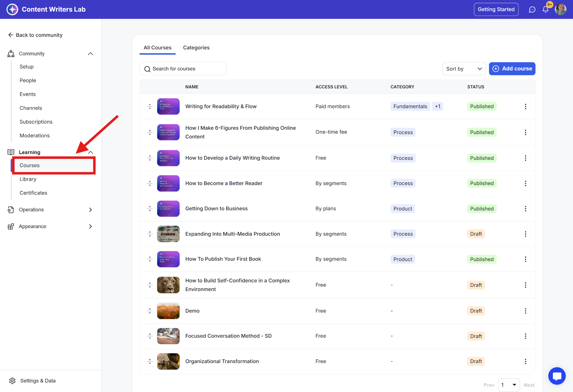This screenshot has height=392, width=573.
Task: Open three-dot menu for Writing for Readability & Flow
Action: (525, 107)
